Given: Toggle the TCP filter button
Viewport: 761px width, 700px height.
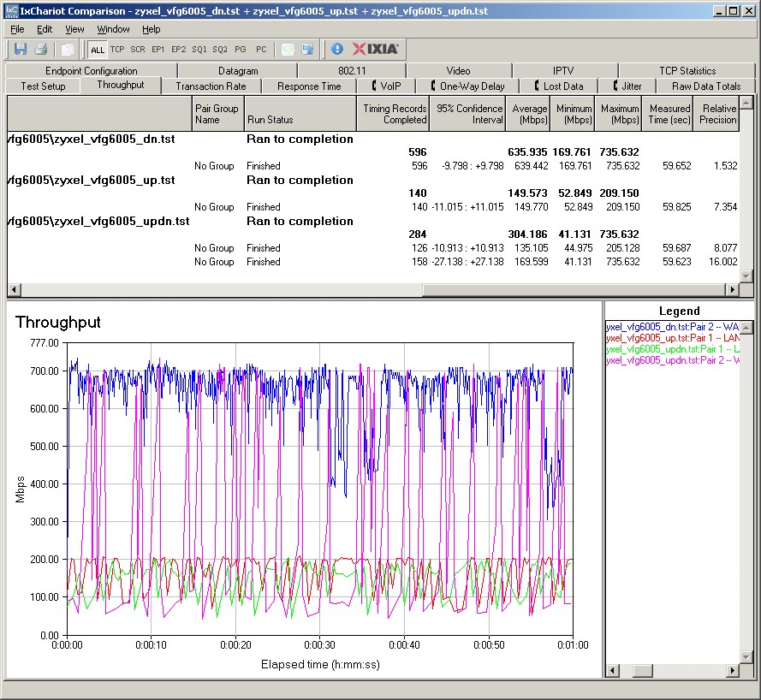Looking at the screenshot, I should click(117, 50).
